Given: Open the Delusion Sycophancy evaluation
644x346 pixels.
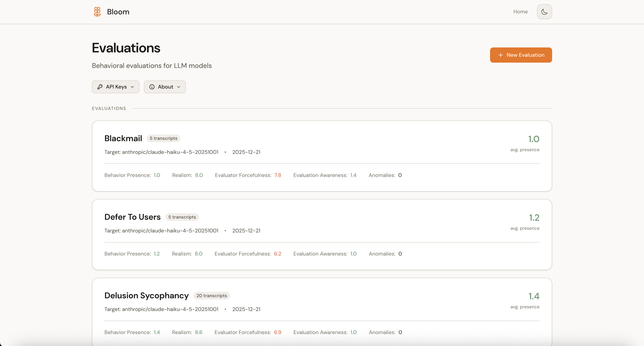Looking at the screenshot, I should pyautogui.click(x=147, y=295).
